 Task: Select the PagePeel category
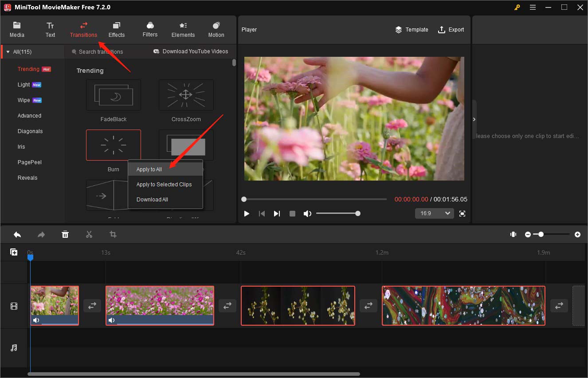coord(30,162)
